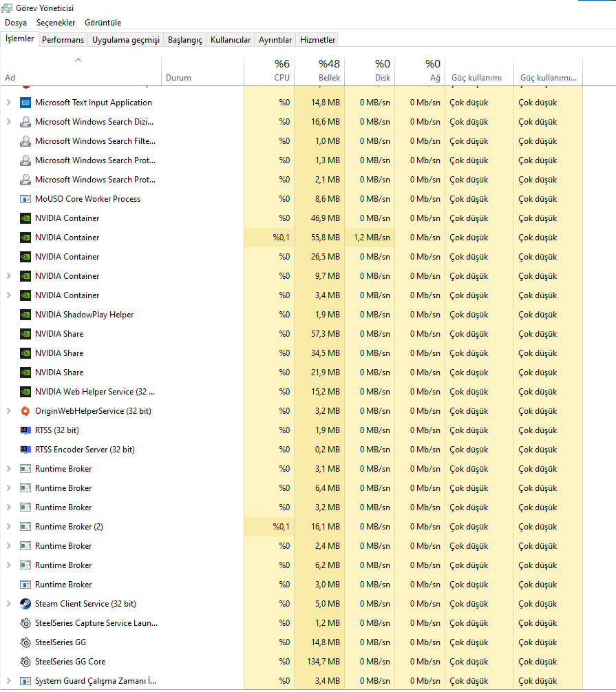Sort processes by Bellek column
This screenshot has height=692, width=616.
319,71
